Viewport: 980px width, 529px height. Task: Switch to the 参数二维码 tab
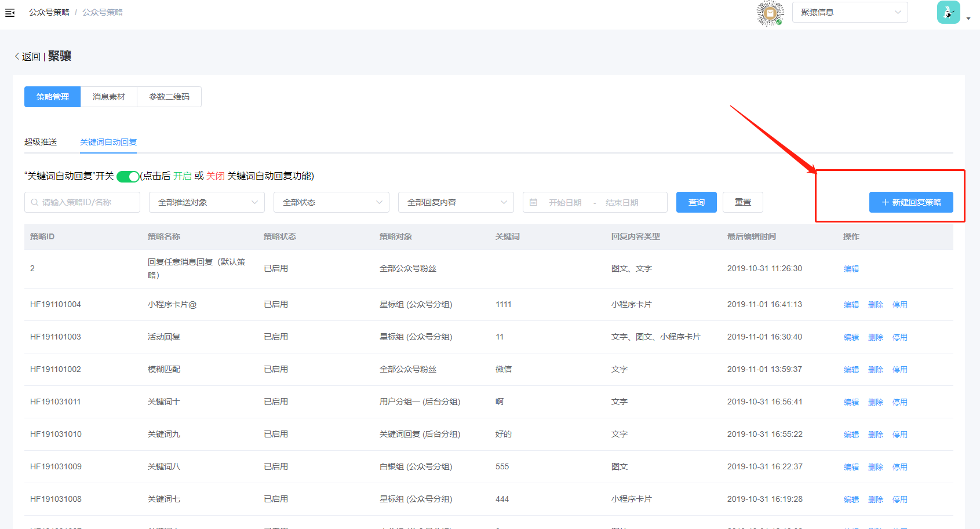coord(169,97)
